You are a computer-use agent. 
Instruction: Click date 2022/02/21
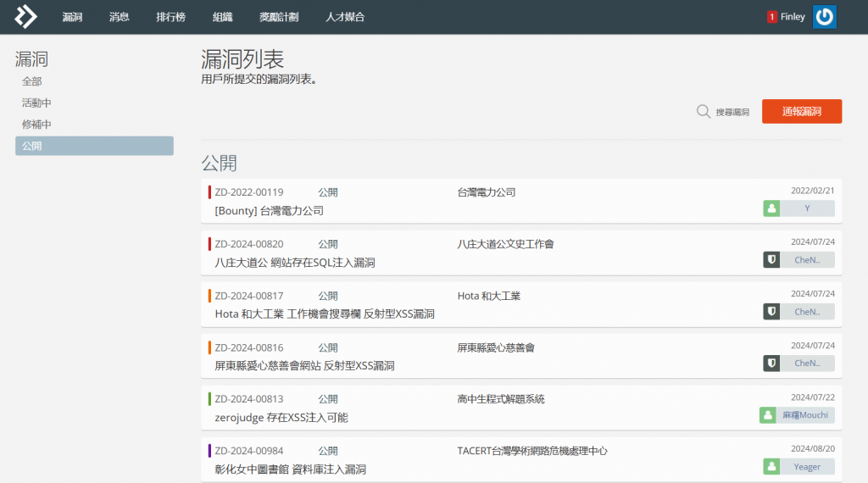[x=813, y=191]
